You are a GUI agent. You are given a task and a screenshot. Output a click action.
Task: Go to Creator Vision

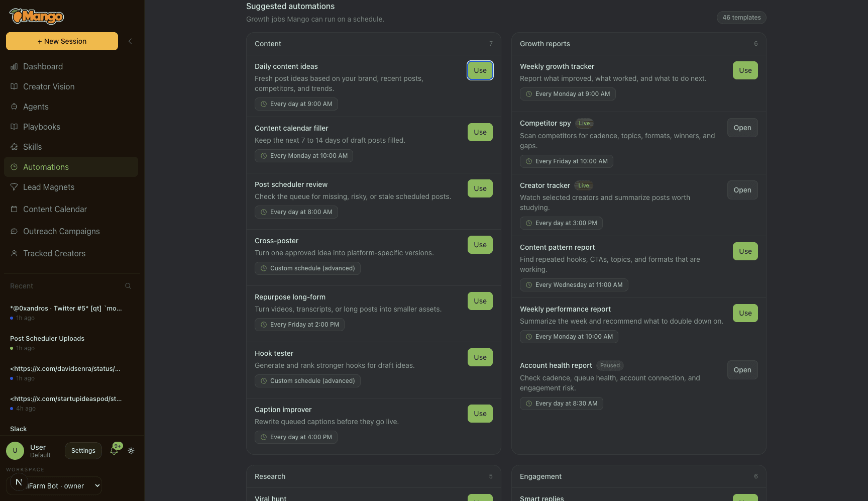point(71,86)
